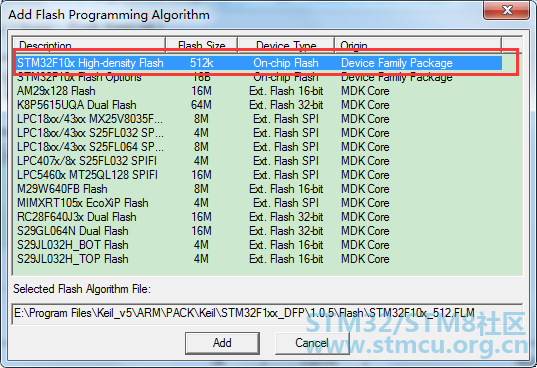Viewport: 537px width, 368px height.
Task: Select the MIMXRT105x EcoXiP Flash row
Action: 259,203
